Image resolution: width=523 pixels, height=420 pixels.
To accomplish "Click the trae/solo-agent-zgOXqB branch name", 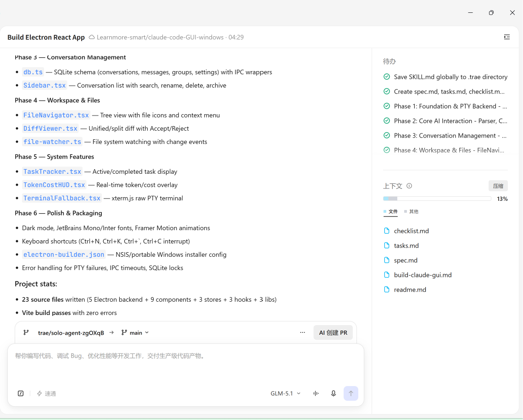I will click(71, 333).
